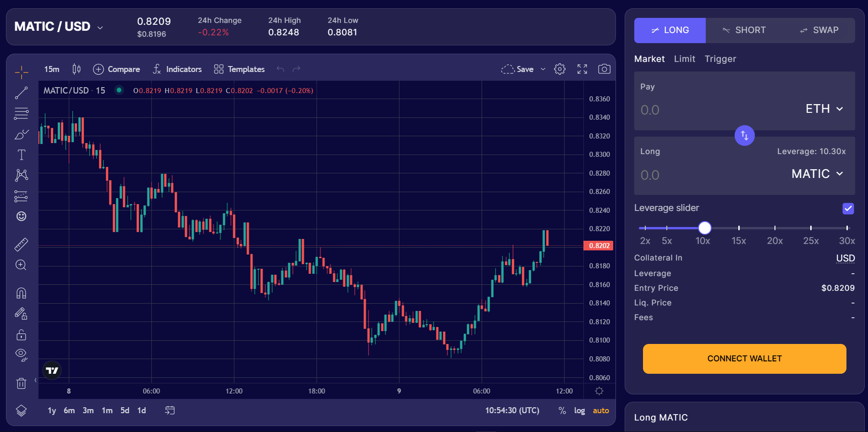Open the MATIC long token dropdown
Viewport: 868px width, 432px height.
tap(817, 174)
